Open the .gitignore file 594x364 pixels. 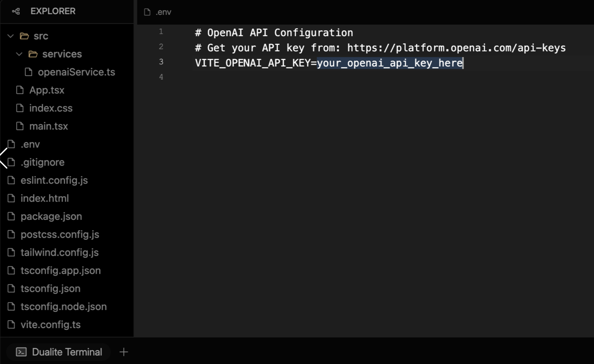pyautogui.click(x=42, y=162)
